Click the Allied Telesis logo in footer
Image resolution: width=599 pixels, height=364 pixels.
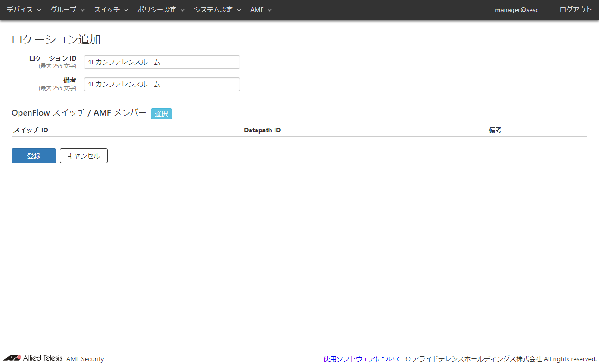[x=32, y=358]
